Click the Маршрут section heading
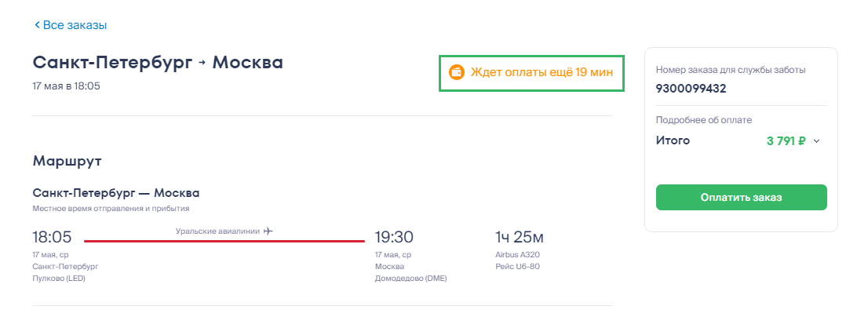The width and height of the screenshot is (868, 317). coord(67,161)
